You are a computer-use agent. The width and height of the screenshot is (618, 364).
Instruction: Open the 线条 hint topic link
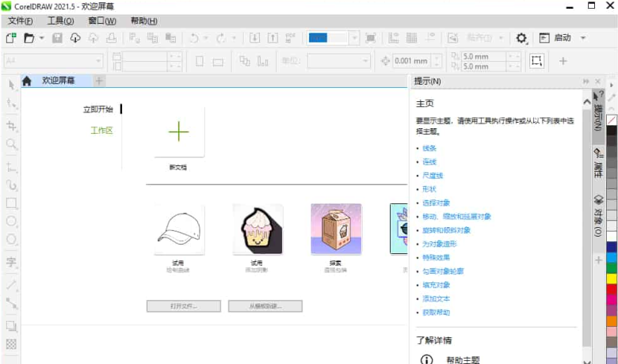pyautogui.click(x=429, y=148)
